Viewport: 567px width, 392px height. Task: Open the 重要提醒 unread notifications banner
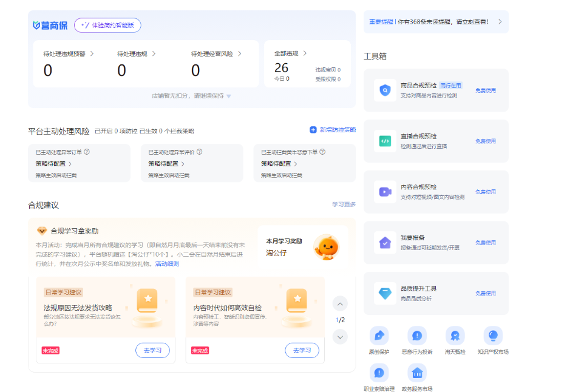(435, 22)
